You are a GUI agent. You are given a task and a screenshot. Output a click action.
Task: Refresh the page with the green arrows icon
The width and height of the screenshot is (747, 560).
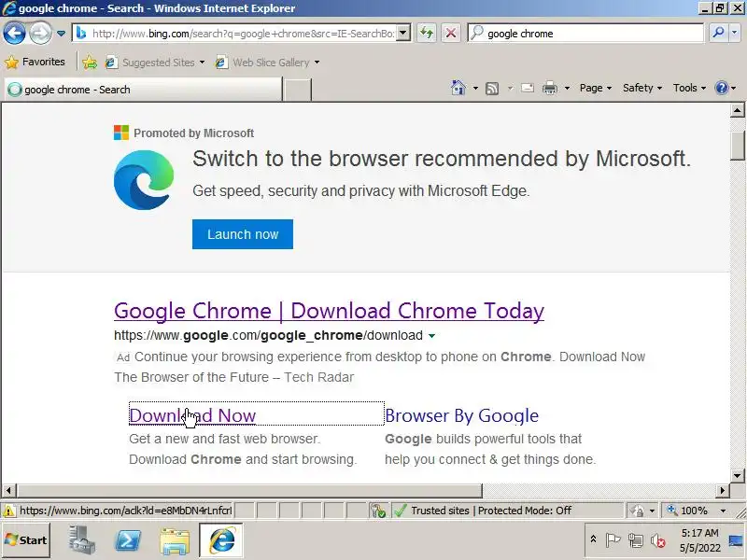tap(427, 34)
